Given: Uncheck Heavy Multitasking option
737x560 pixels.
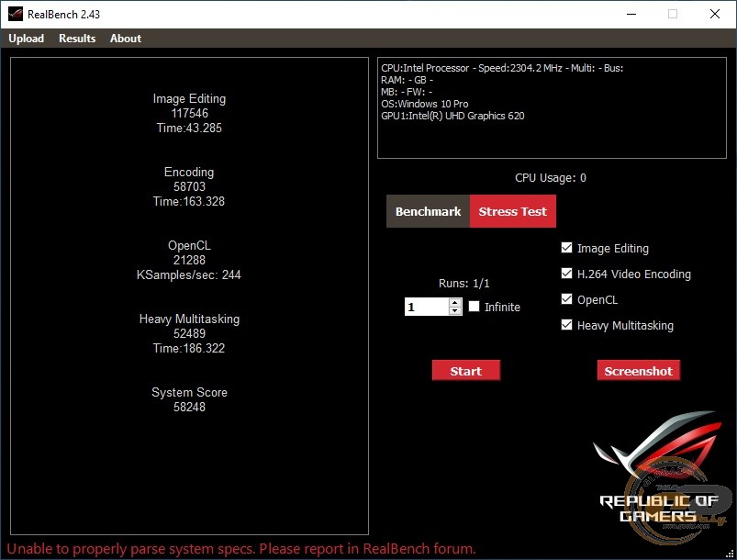Looking at the screenshot, I should click(x=567, y=325).
